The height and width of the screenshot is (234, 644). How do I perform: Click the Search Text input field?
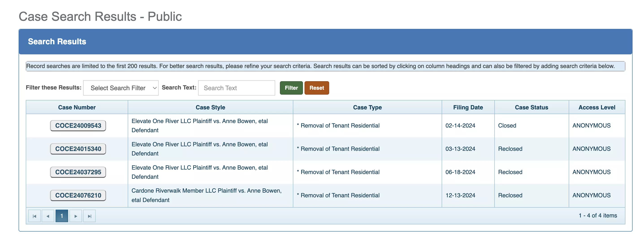[236, 88]
